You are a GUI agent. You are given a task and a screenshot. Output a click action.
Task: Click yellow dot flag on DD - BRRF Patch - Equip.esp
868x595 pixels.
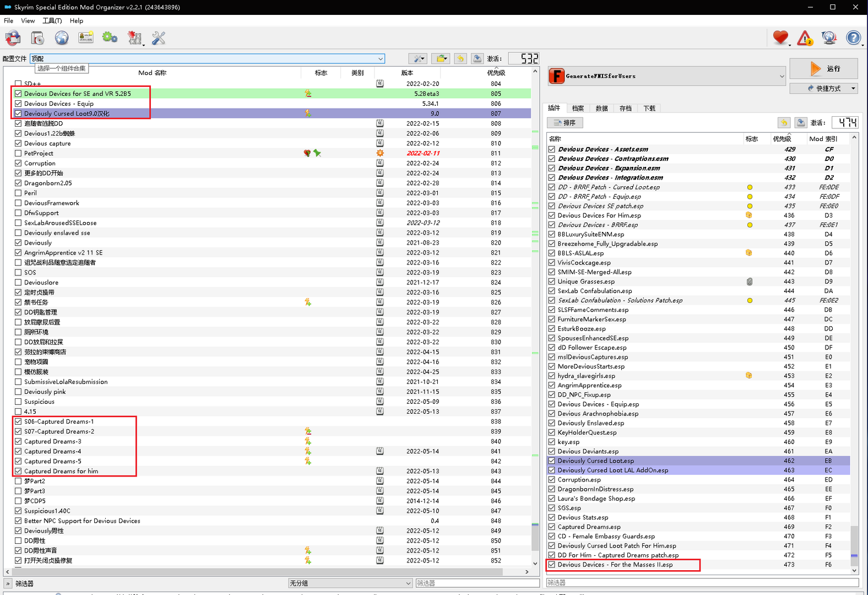point(750,197)
